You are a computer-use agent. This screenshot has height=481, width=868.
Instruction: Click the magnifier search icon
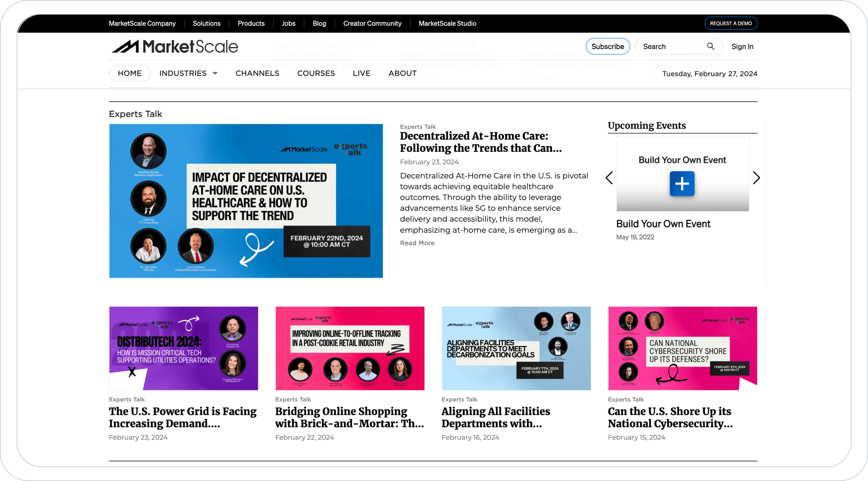(x=710, y=46)
